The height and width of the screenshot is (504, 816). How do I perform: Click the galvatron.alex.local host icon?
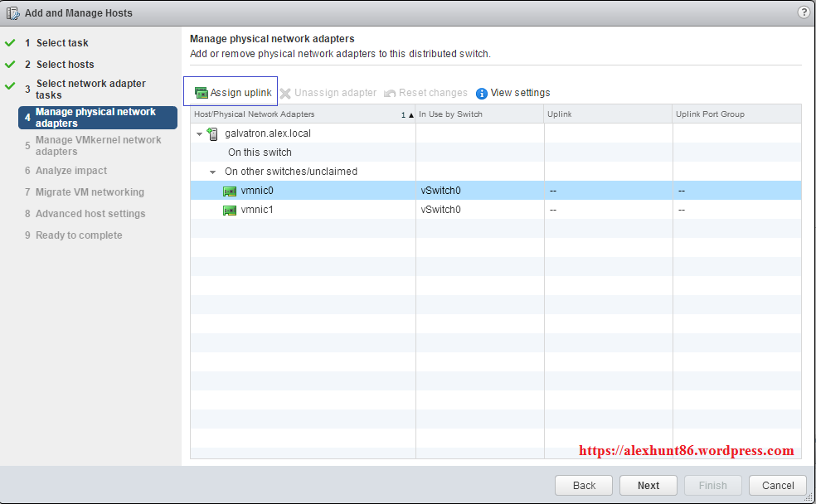click(x=213, y=133)
